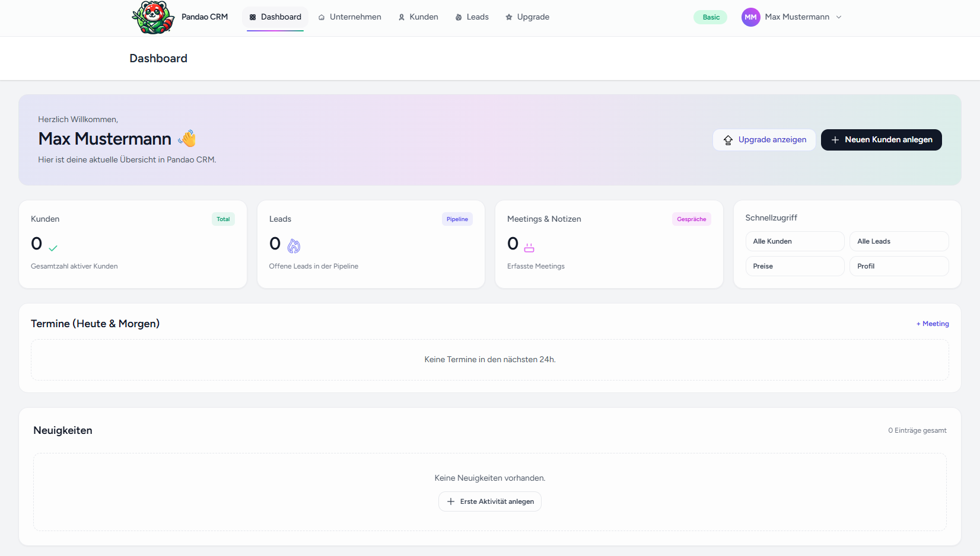The width and height of the screenshot is (980, 556).
Task: Click the plus icon in Erste Aktivität anlegen
Action: pyautogui.click(x=451, y=501)
